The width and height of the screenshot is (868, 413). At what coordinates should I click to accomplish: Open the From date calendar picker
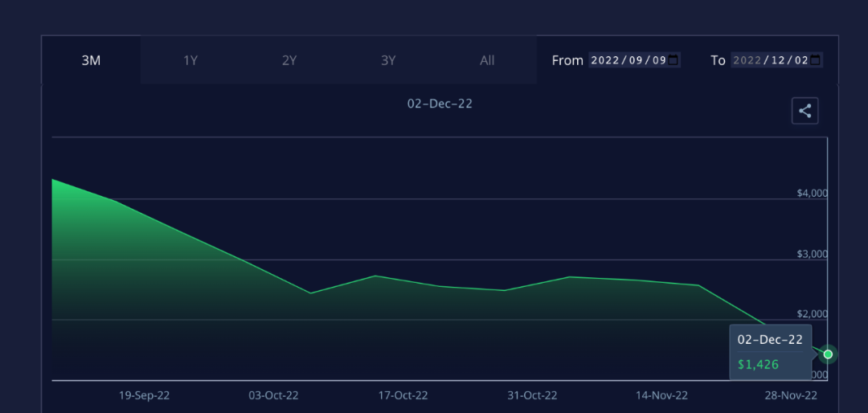[x=673, y=60]
